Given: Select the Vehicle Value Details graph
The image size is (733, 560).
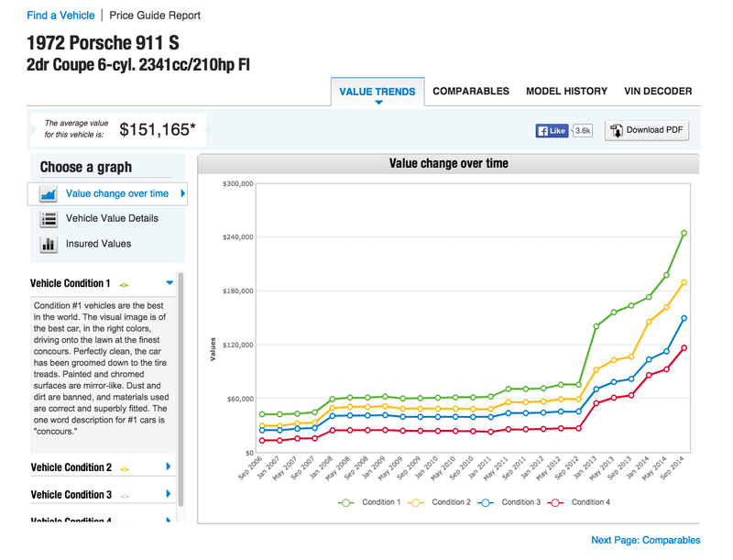Looking at the screenshot, I should click(107, 218).
